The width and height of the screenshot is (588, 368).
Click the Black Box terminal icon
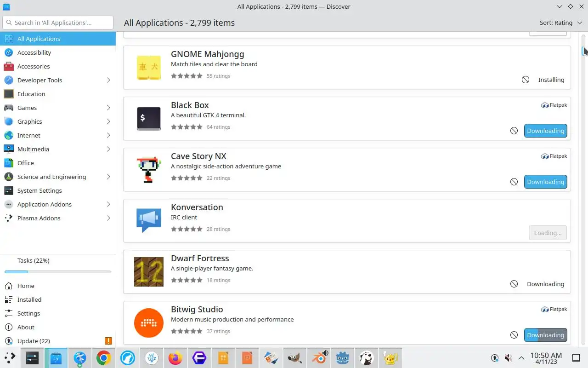tap(149, 118)
